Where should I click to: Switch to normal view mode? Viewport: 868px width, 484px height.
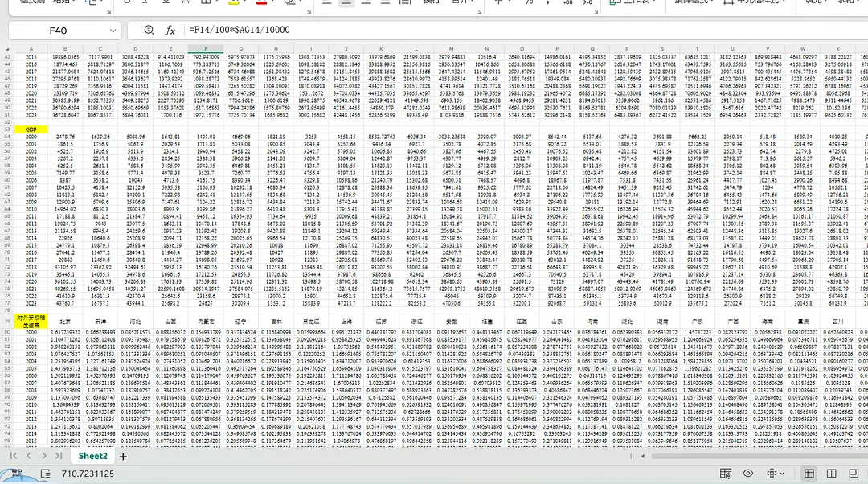809,473
